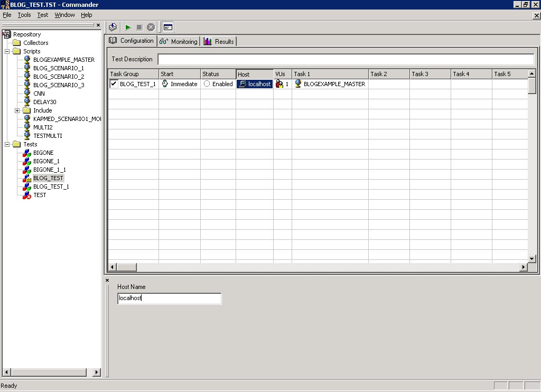Viewport: 541px width, 392px height.
Task: Open the Window menu
Action: [x=64, y=15]
